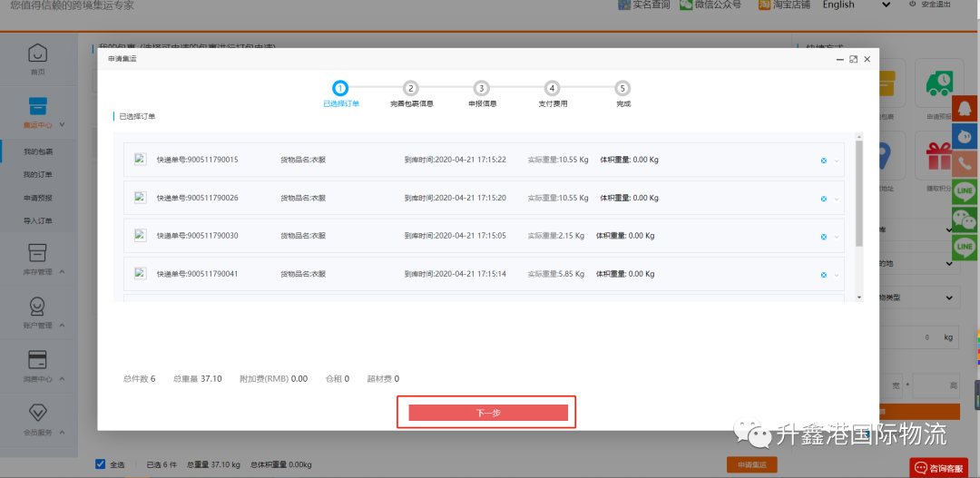Open 微信公众号 link in top bar
Image resolution: width=980 pixels, height=478 pixels.
tap(710, 5)
